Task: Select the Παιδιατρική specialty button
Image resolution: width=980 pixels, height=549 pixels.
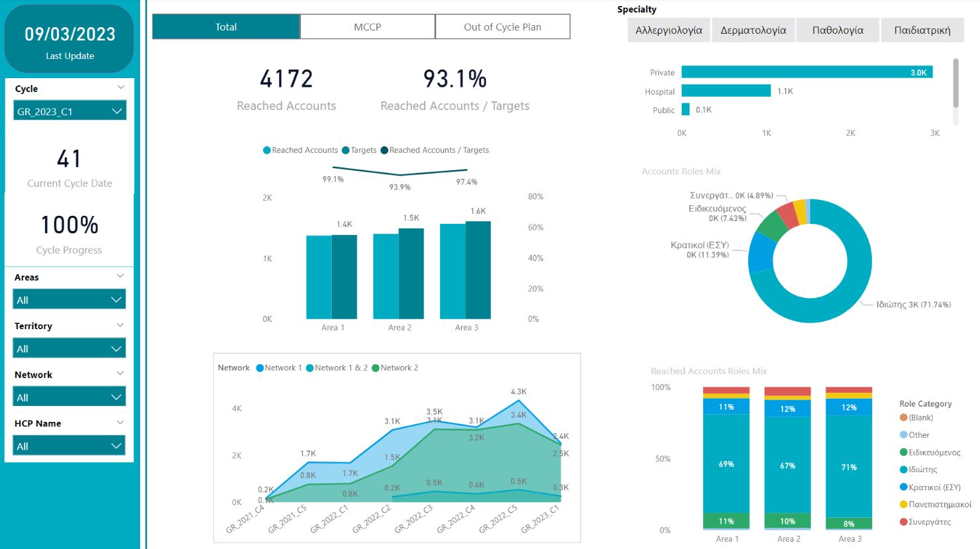Action: coord(922,30)
